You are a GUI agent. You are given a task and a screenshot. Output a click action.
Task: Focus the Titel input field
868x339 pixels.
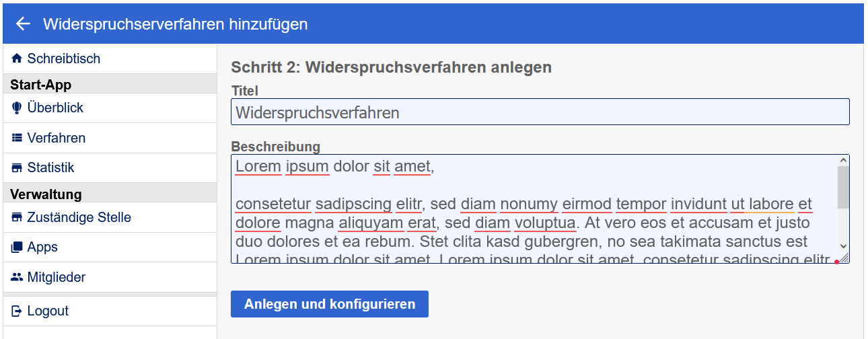coord(540,112)
